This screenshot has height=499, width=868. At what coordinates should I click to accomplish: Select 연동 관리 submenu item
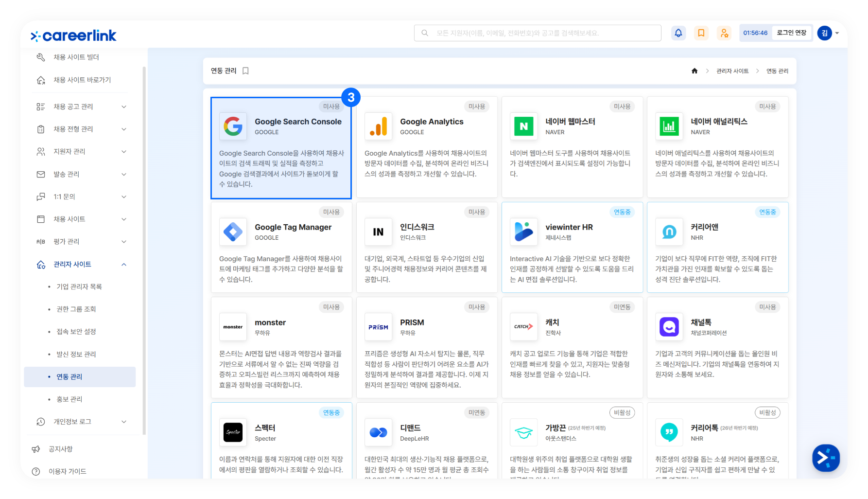pos(80,377)
